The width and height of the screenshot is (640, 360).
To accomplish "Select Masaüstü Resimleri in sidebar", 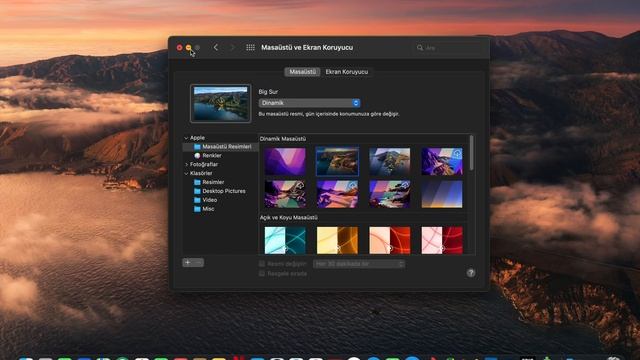I will [x=220, y=147].
